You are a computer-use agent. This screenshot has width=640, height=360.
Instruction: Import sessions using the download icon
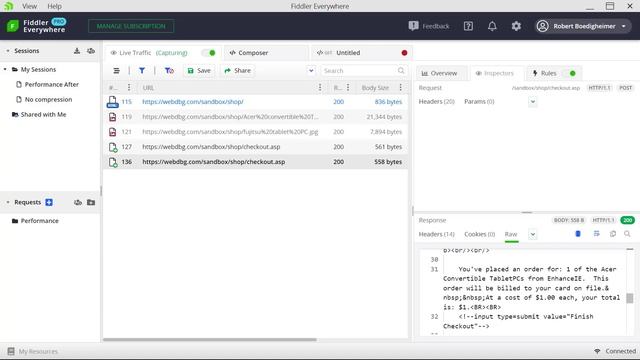pyautogui.click(x=77, y=51)
